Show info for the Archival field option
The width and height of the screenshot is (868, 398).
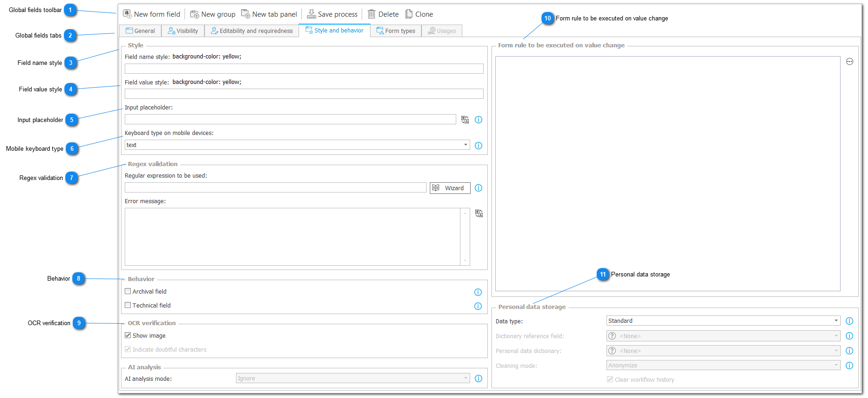click(x=478, y=292)
